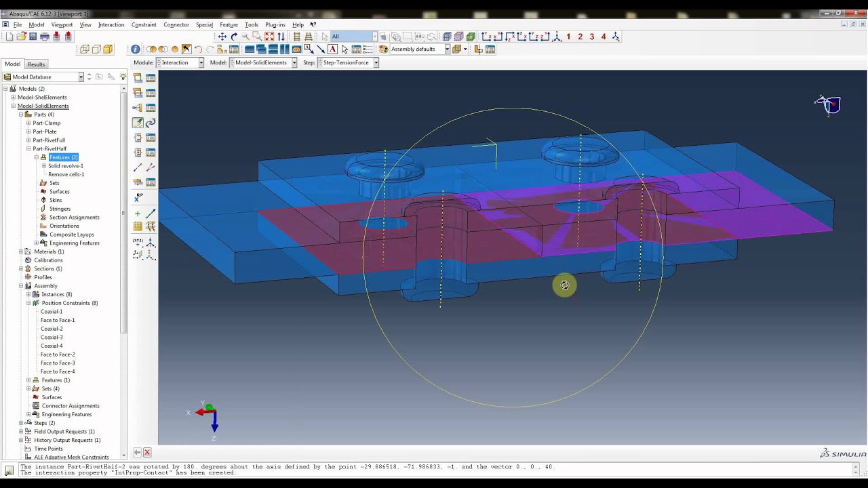Click the Create Interaction tool
Image resolution: width=868 pixels, height=488 pixels.
138,78
